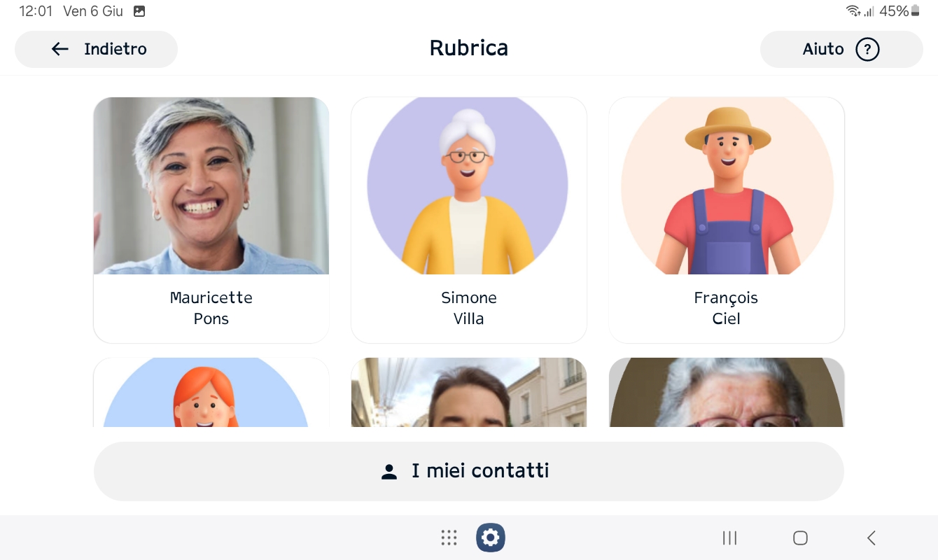938x560 pixels.
Task: Go back with Indietro button
Action: (96, 49)
